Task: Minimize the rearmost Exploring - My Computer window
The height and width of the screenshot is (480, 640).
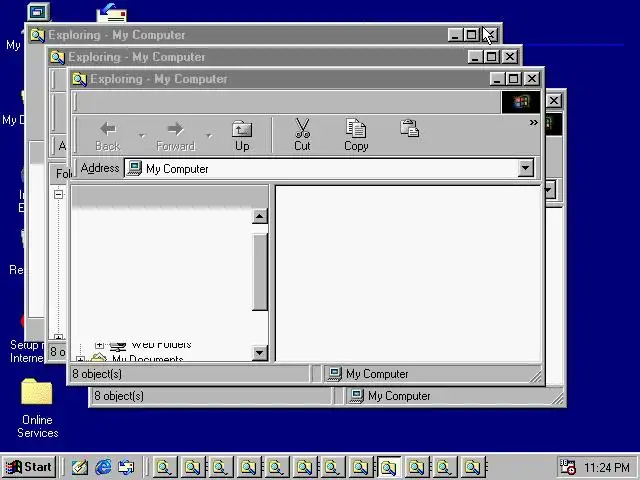Action: (x=455, y=35)
